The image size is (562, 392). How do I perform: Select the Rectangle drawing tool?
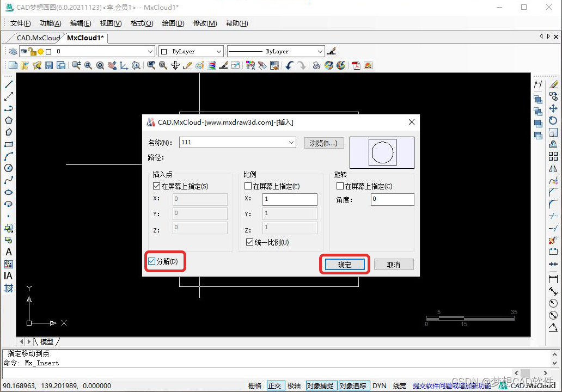[9, 144]
